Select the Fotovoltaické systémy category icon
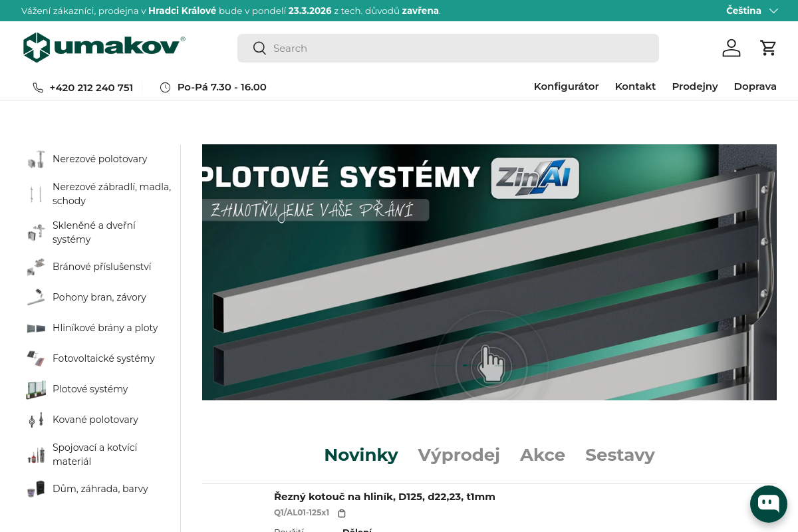 [x=37, y=358]
